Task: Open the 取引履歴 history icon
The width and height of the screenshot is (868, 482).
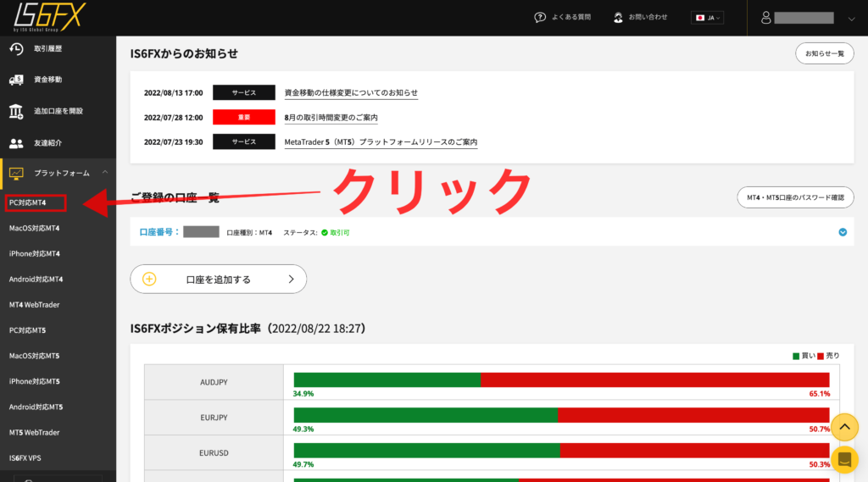Action: [16, 48]
